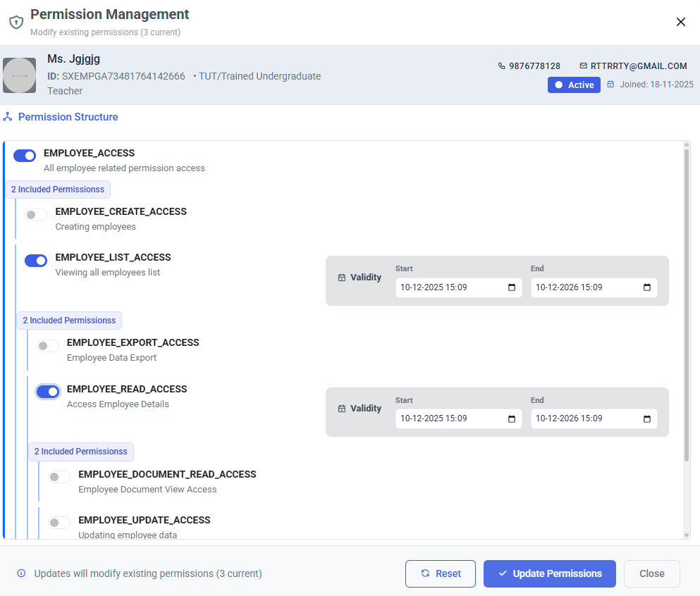Click EMPLOYEE_LIST_ACCESS end date field

pyautogui.click(x=594, y=287)
